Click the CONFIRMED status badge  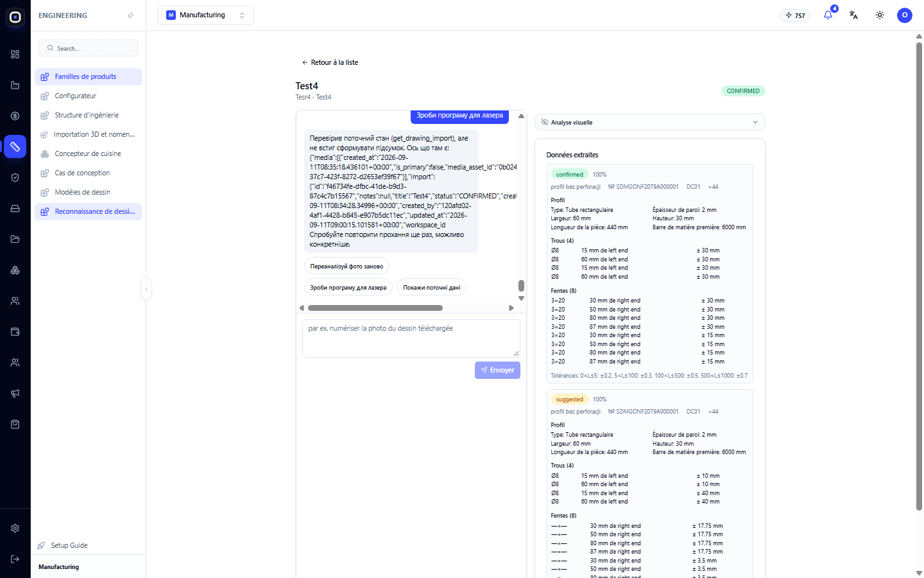click(743, 91)
